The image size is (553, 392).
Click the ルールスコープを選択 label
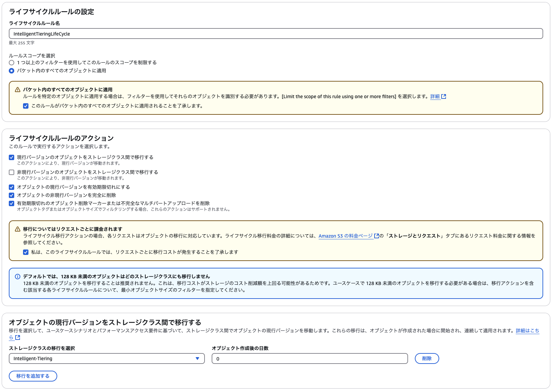pos(32,56)
